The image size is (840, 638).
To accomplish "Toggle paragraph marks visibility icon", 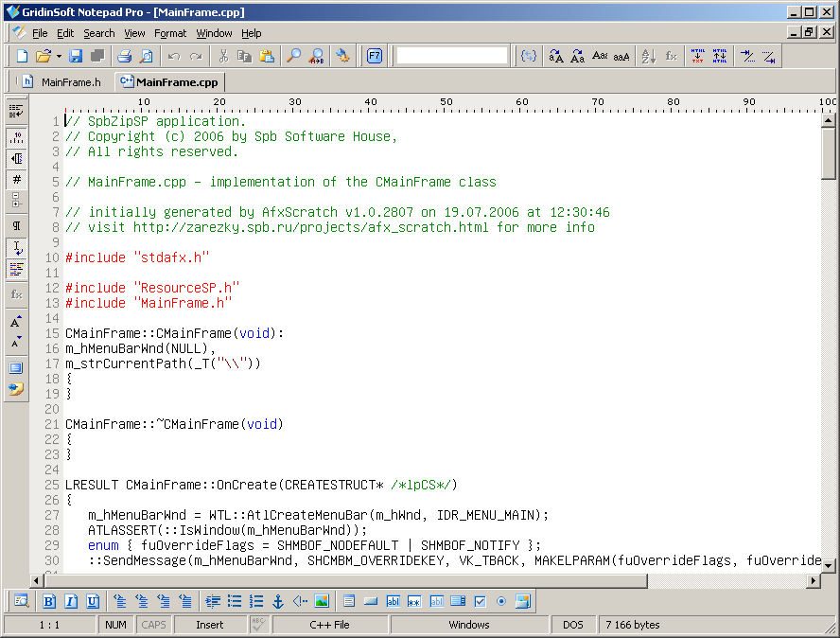I will click(16, 226).
